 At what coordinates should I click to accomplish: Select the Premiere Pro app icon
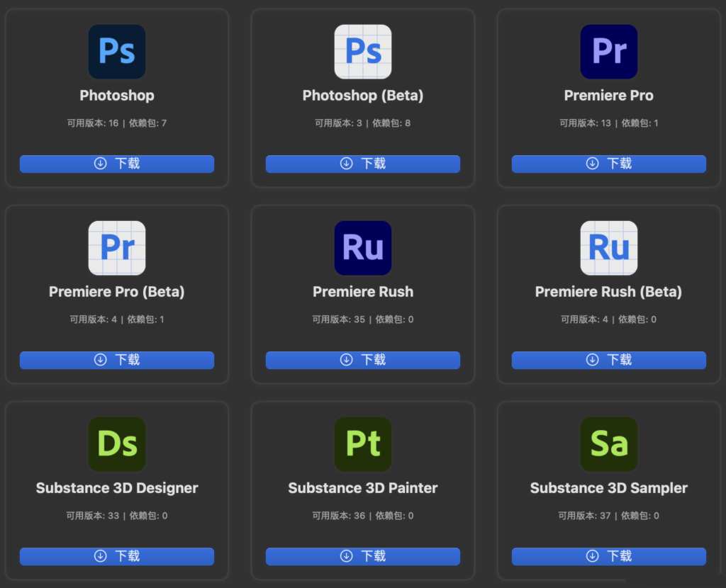tap(608, 51)
